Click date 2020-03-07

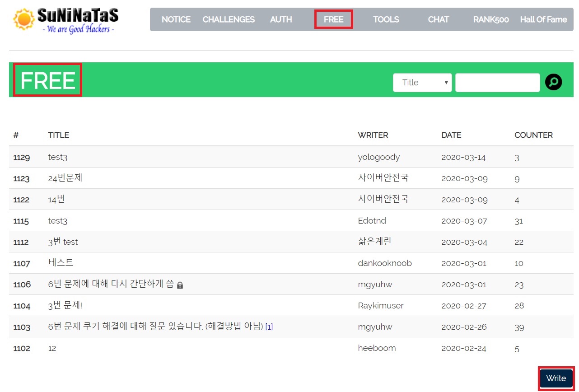pos(464,221)
